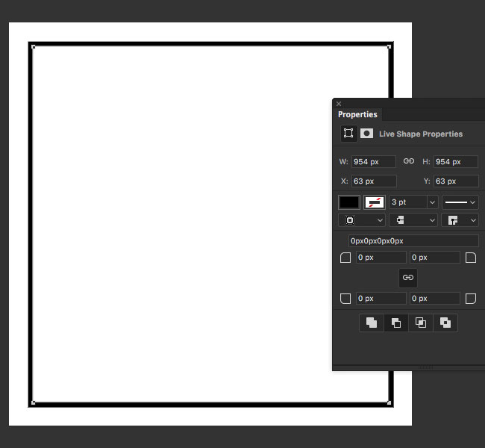Switch to the Masks icon

pos(366,134)
